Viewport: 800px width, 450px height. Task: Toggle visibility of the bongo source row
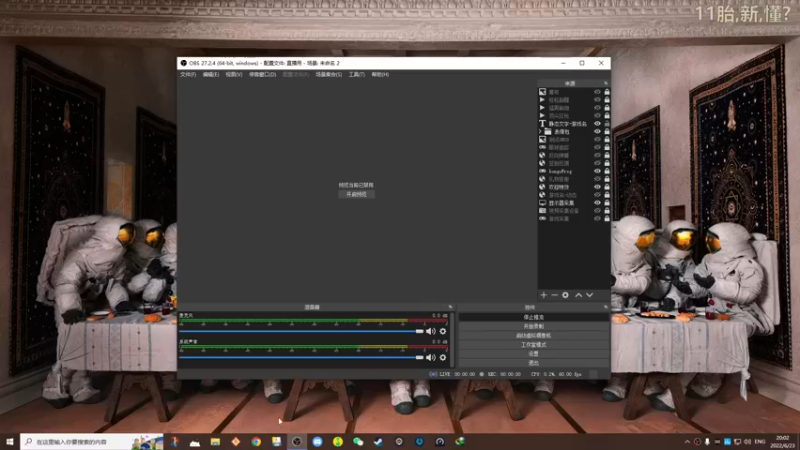pos(597,171)
